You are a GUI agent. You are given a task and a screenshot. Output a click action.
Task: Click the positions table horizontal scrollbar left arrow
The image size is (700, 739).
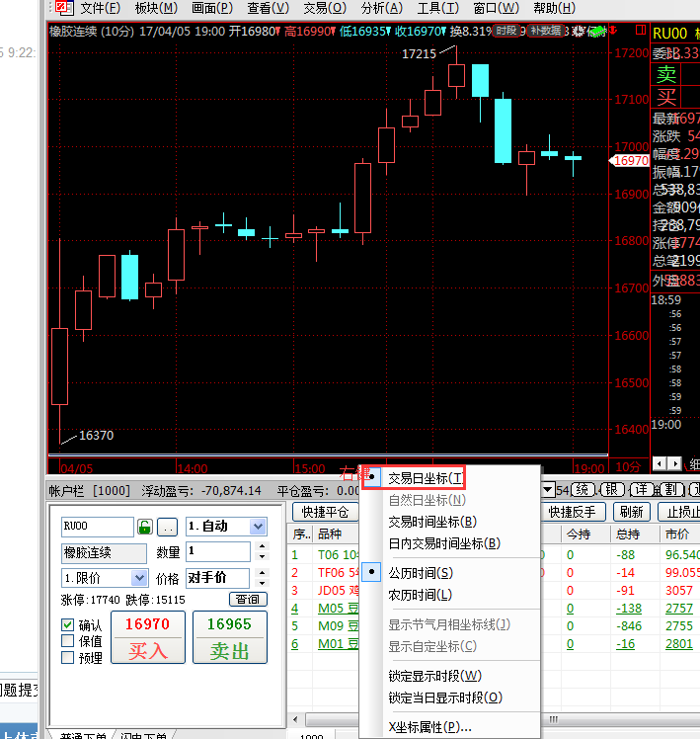coord(296,719)
